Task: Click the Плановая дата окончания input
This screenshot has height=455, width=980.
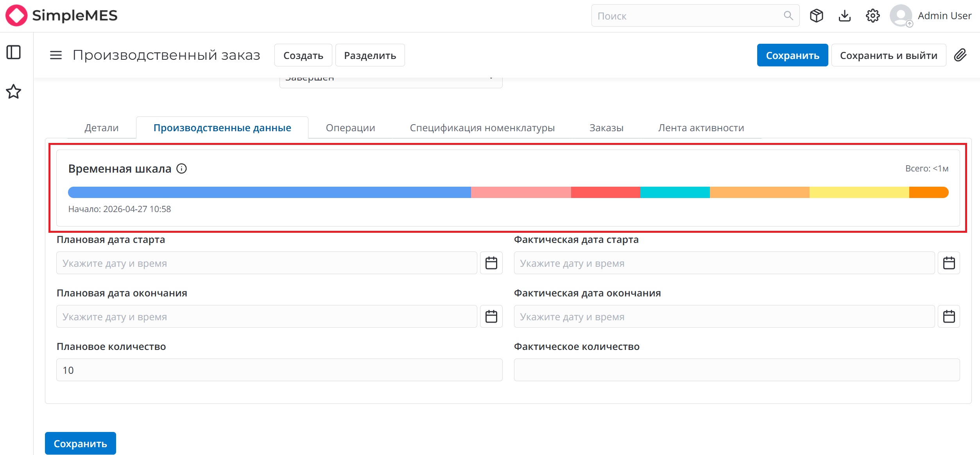Action: 267,316
